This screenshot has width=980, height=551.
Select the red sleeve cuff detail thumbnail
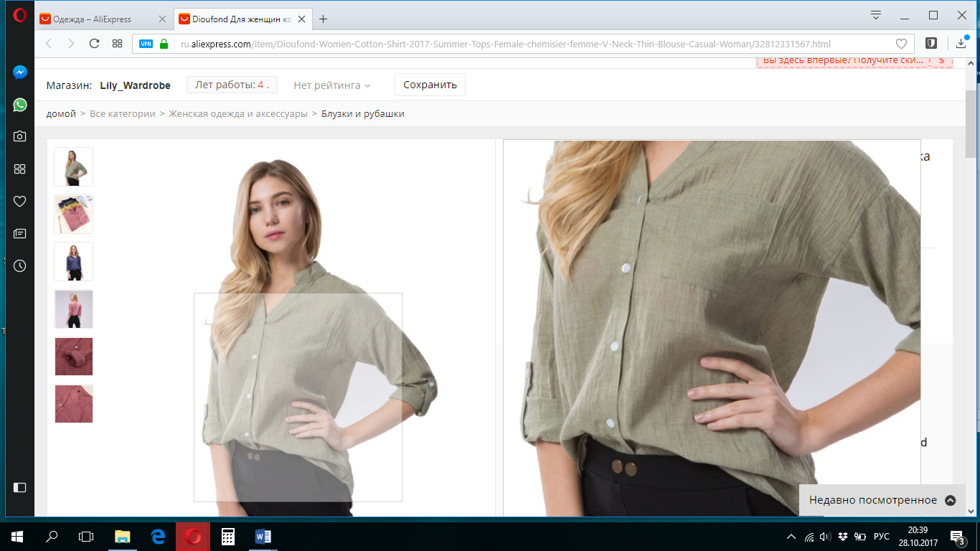74,356
